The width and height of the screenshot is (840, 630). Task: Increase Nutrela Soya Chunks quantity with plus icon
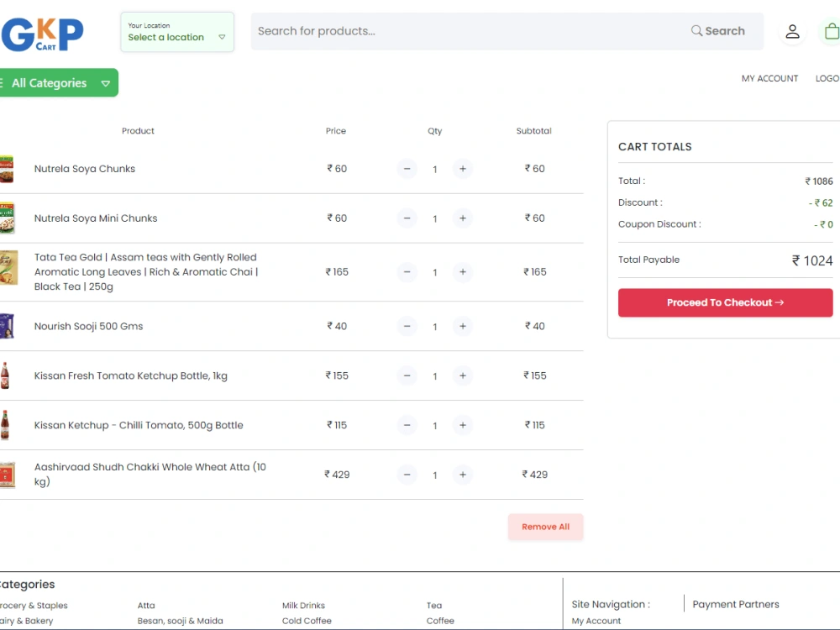(x=463, y=169)
